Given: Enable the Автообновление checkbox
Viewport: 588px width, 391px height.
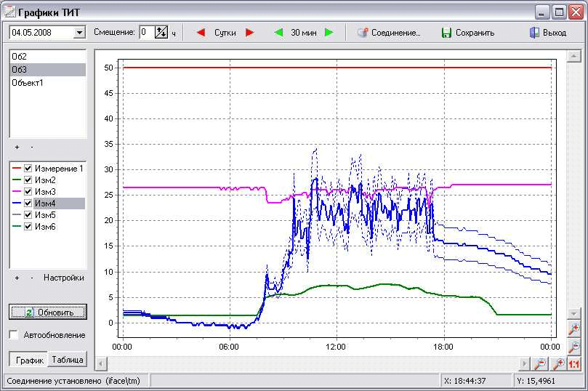Looking at the screenshot, I should point(14,335).
